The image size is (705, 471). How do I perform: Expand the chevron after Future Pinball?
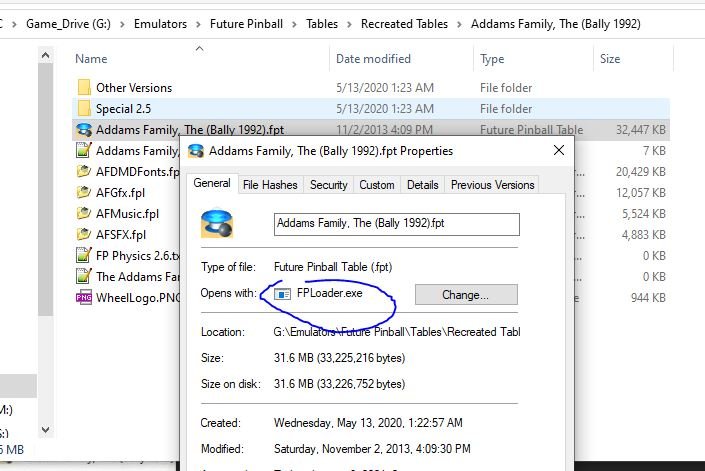pos(294,24)
